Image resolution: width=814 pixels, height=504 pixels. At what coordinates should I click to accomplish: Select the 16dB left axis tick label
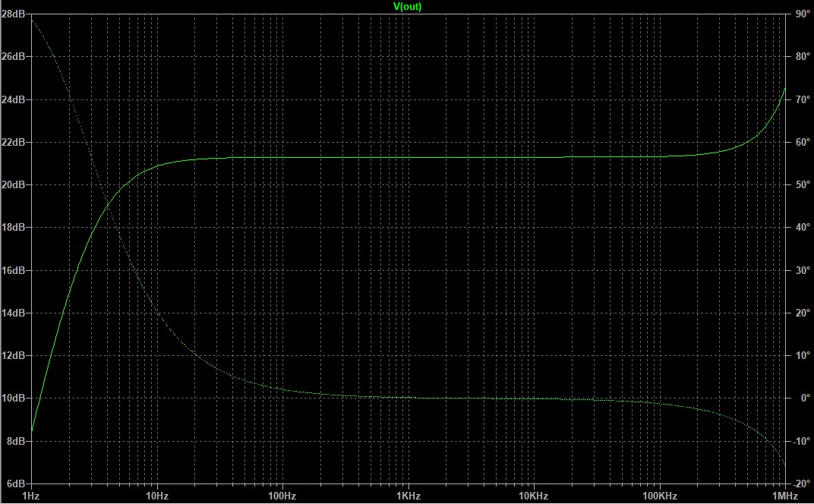14,270
